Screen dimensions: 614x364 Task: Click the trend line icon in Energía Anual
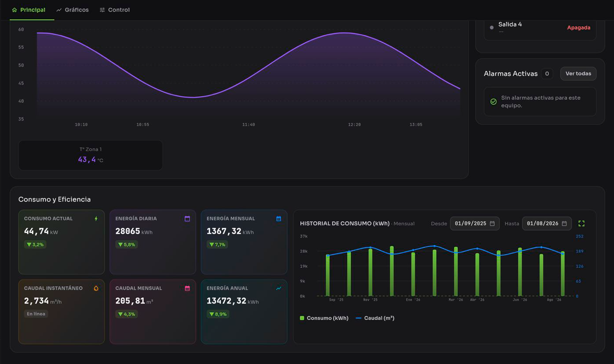pos(279,288)
